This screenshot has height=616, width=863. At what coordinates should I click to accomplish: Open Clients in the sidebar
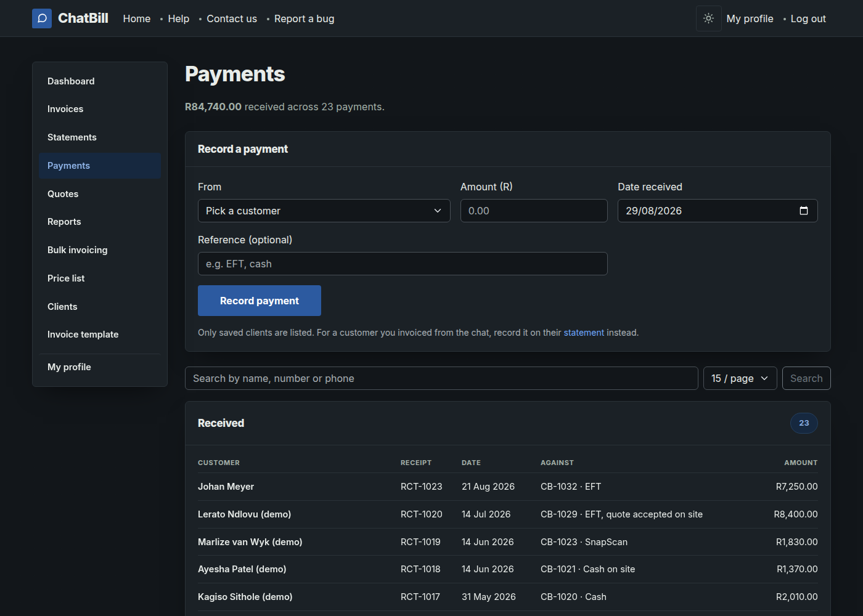100,307
